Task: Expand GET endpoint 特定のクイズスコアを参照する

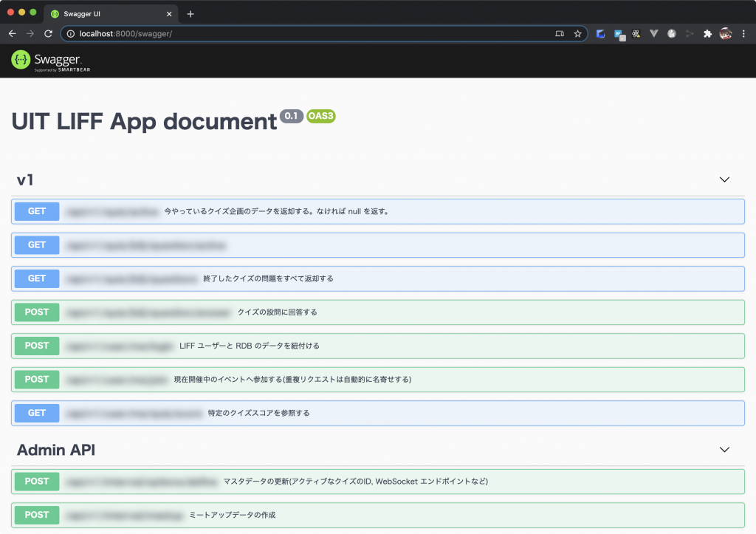Action: [x=378, y=413]
